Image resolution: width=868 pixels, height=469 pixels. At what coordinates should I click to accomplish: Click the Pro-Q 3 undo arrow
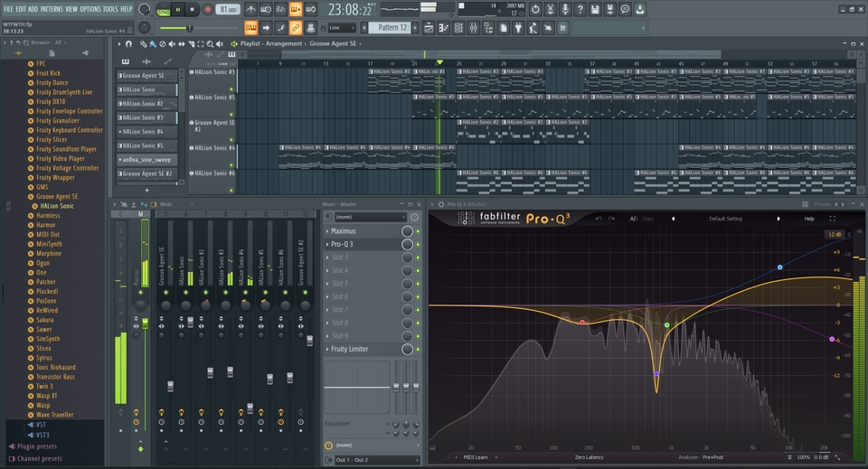599,219
